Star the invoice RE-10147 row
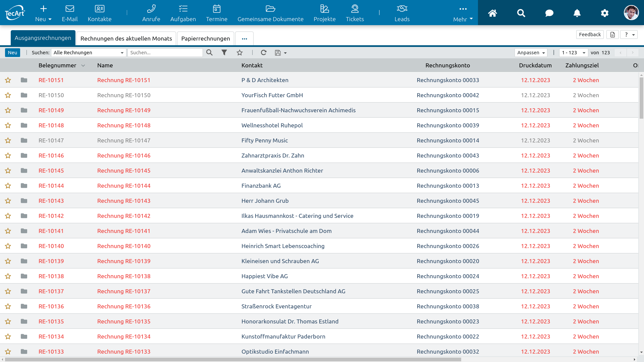The width and height of the screenshot is (644, 362). [8, 140]
